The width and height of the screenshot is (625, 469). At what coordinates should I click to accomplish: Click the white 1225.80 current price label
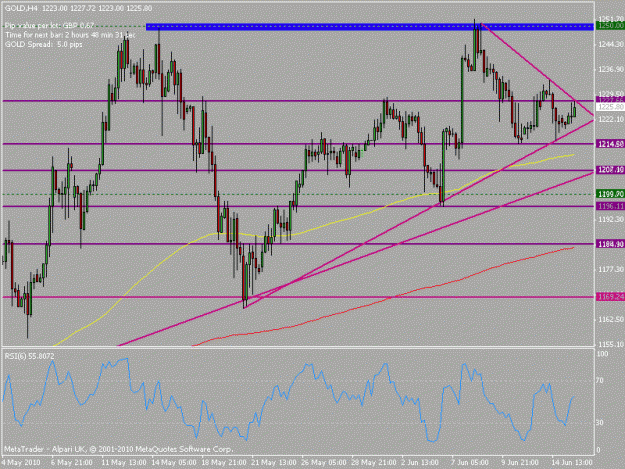pos(610,107)
